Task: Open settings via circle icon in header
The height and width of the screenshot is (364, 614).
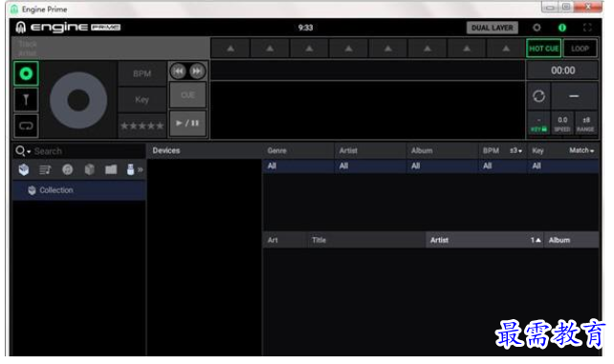Action: (x=537, y=28)
